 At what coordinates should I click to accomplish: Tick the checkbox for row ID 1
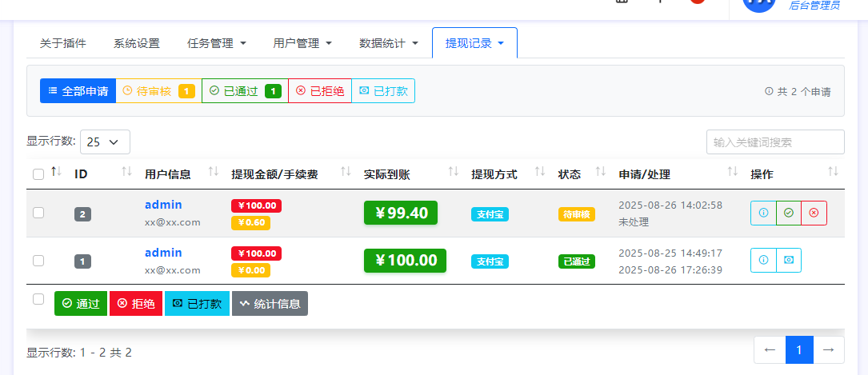coord(38,261)
